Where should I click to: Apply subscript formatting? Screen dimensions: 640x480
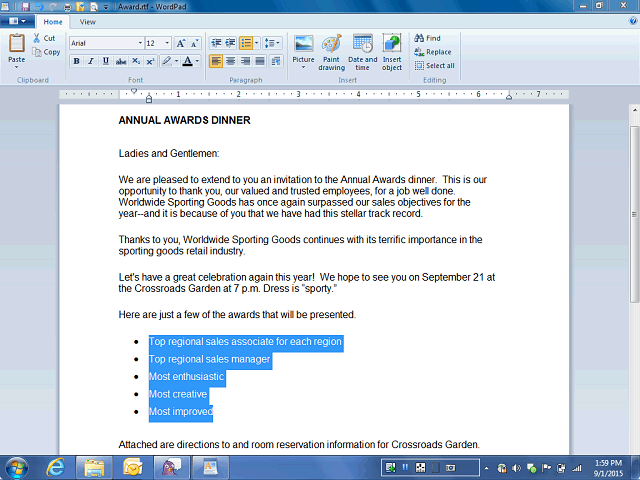point(136,61)
